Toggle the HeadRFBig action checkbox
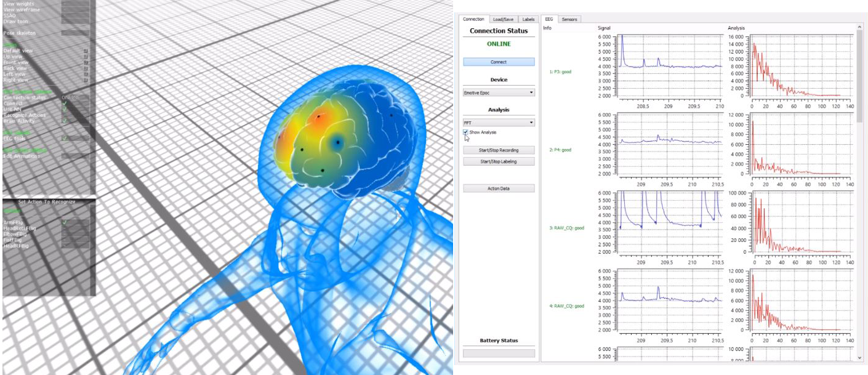The height and width of the screenshot is (375, 868). tap(75, 246)
